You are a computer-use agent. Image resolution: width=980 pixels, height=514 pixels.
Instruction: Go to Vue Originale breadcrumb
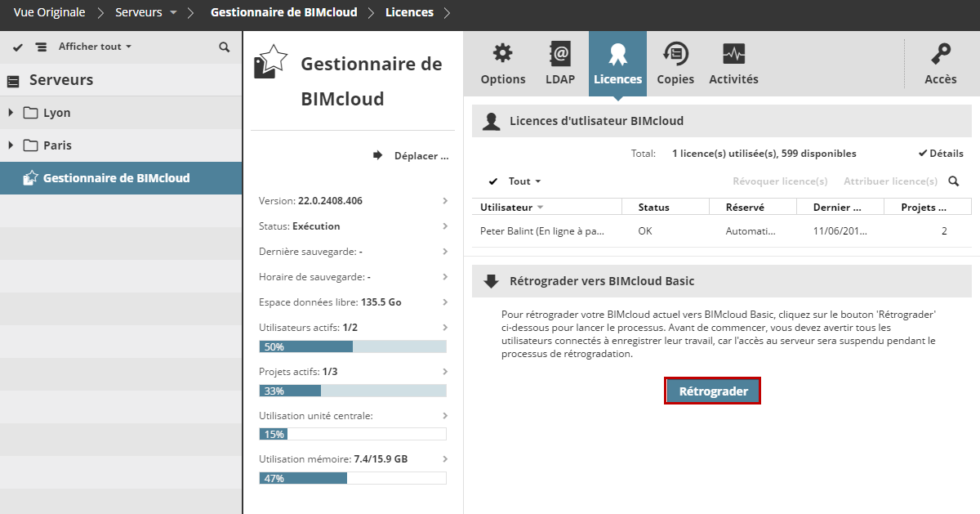[x=49, y=12]
